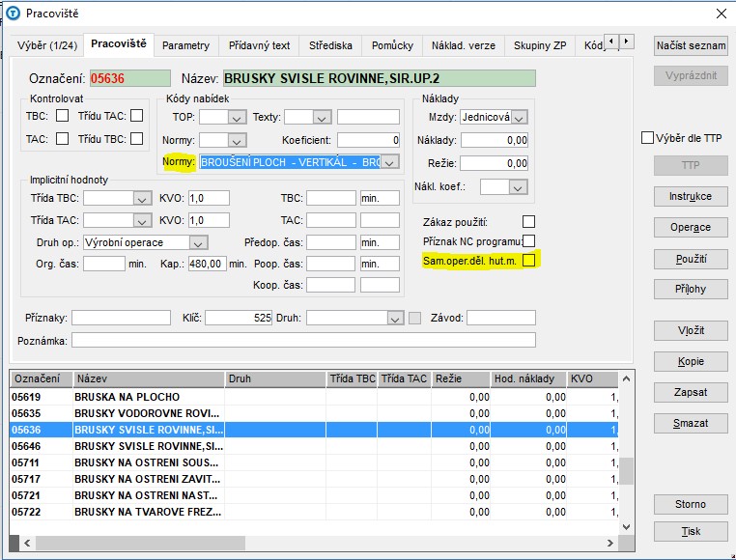The width and height of the screenshot is (736, 560).
Task: Toggle the Třídu TAC checkbox
Action: tap(136, 116)
